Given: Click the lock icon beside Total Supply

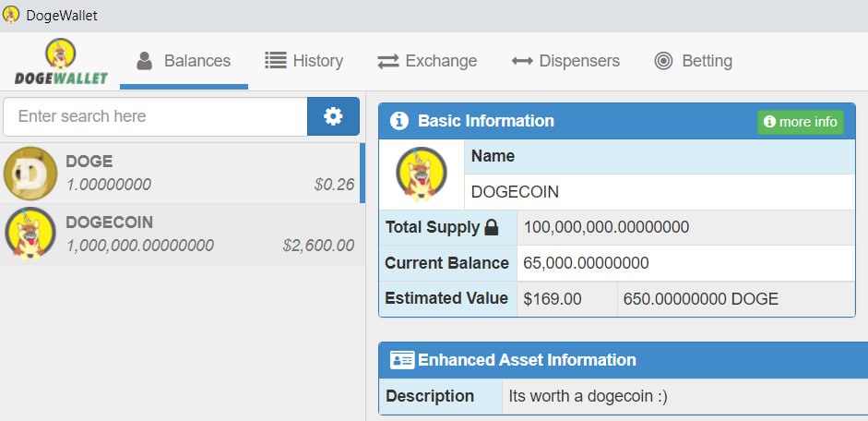Looking at the screenshot, I should [492, 228].
